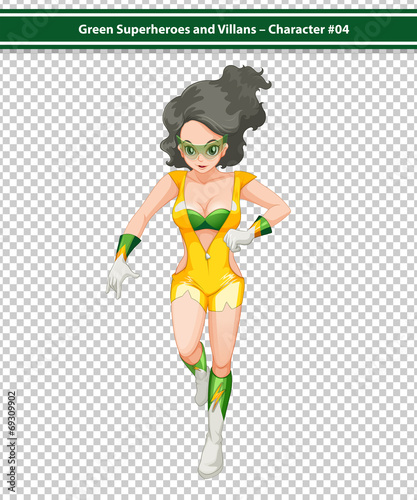Click the title text "Green Superheroes and Villans – Character #04"
The image size is (417, 500).
tap(214, 29)
